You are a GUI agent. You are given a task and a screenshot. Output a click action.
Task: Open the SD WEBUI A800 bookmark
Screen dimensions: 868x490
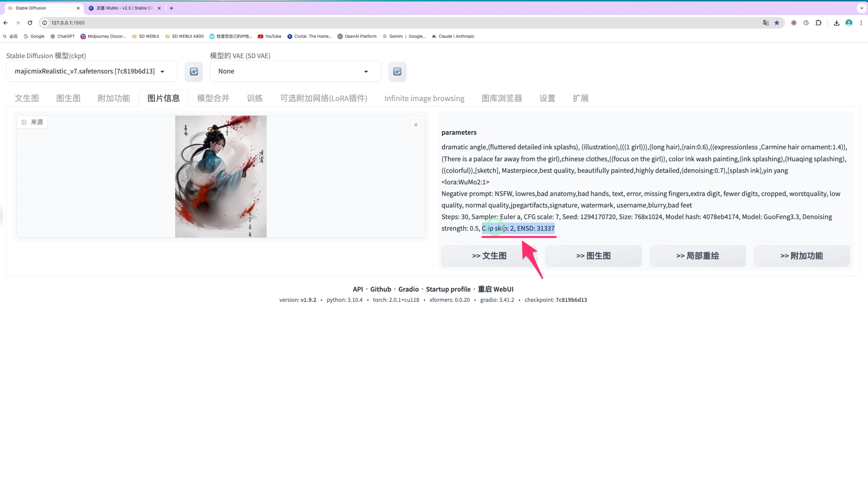click(x=184, y=36)
